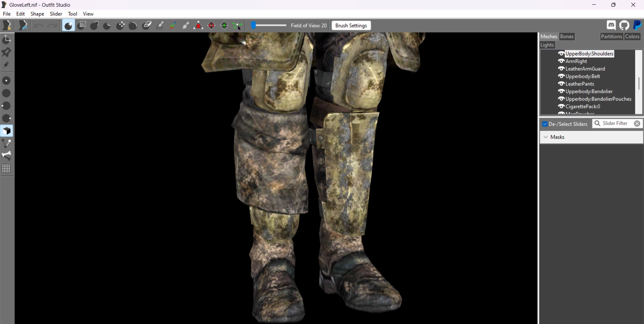Open the Shape menu

[37, 14]
